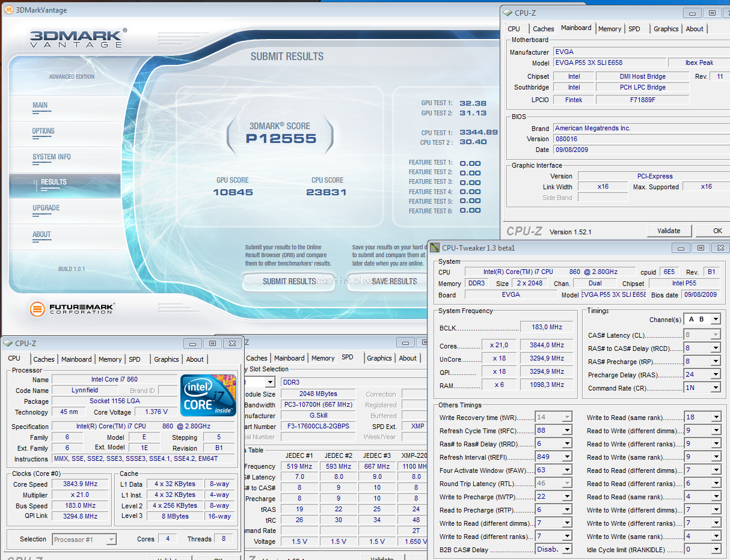Expand the Read to Read (same rank) dropdown
Viewport: 730px width, 560px height.
point(716,496)
